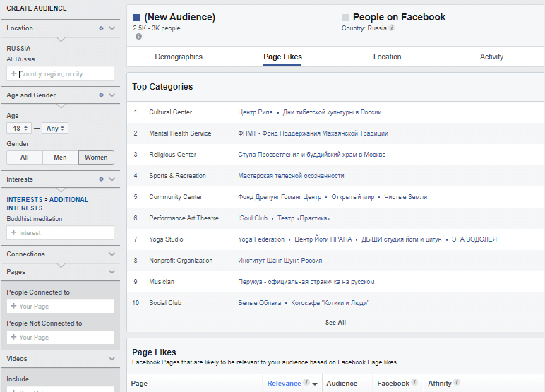545x392 pixels.
Task: Click ADDITIONAL INTERESTS breadcrumb link
Action: (x=47, y=204)
